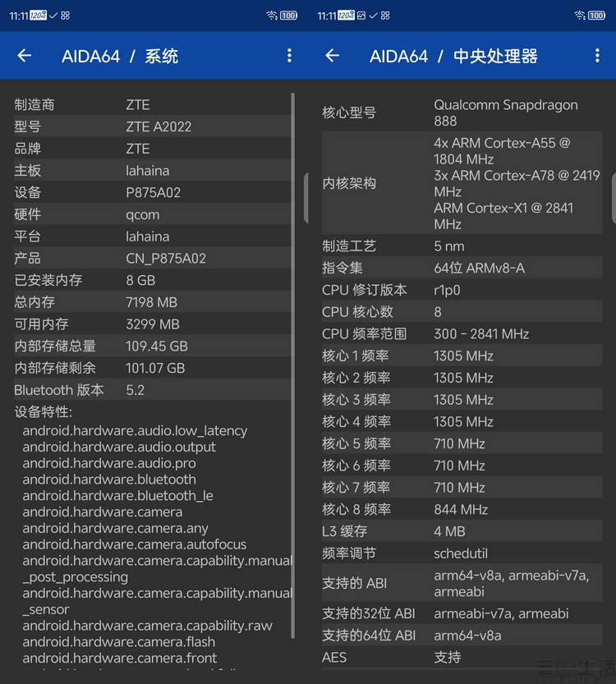Select the 内部存储剩余 101.07 GB row
This screenshot has height=684, width=616.
point(152,368)
